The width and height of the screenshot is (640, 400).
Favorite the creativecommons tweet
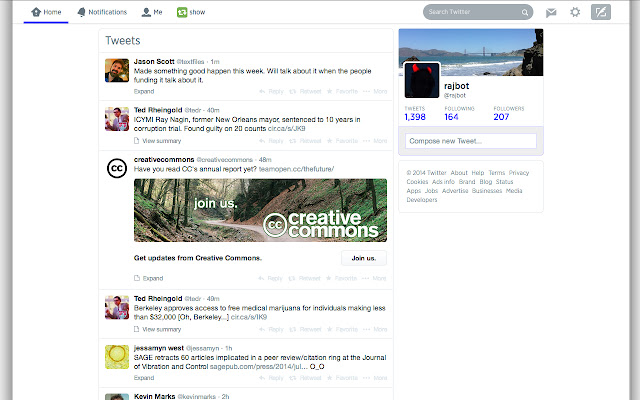tap(341, 278)
